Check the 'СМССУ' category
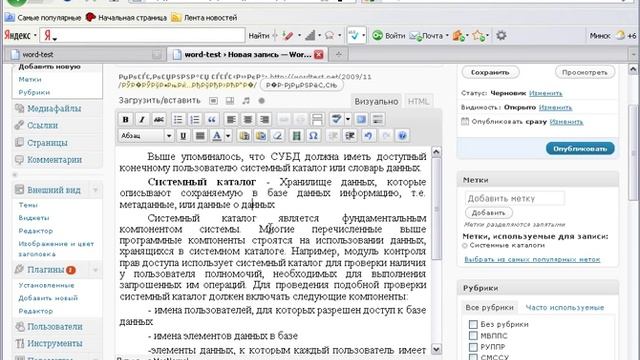640x360 pixels. (473, 358)
